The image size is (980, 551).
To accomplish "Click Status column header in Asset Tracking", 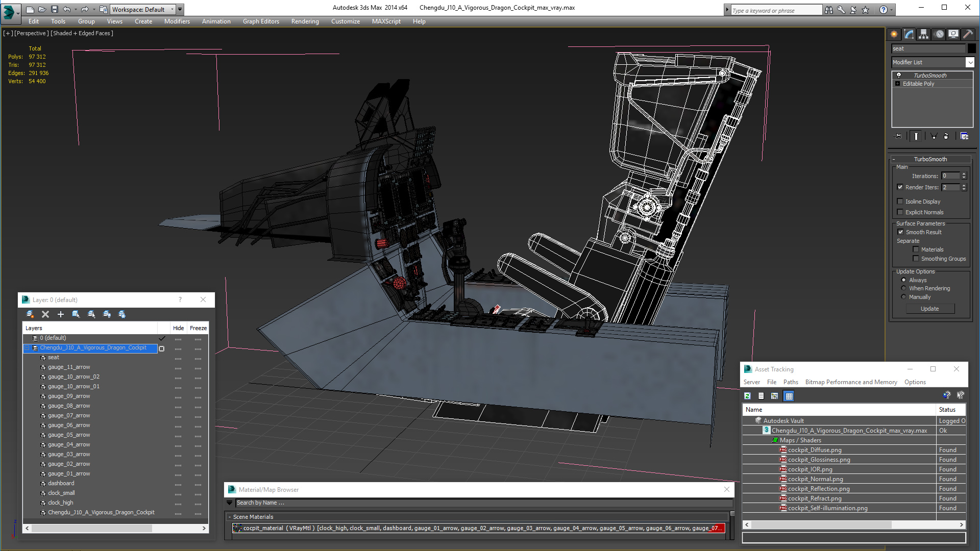I will (x=951, y=410).
